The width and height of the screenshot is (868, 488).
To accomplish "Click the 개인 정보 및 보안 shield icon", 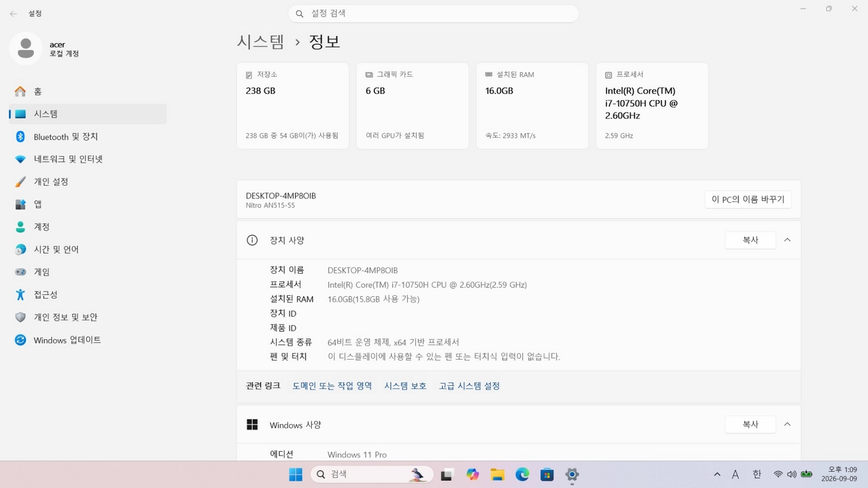I will [x=21, y=318].
